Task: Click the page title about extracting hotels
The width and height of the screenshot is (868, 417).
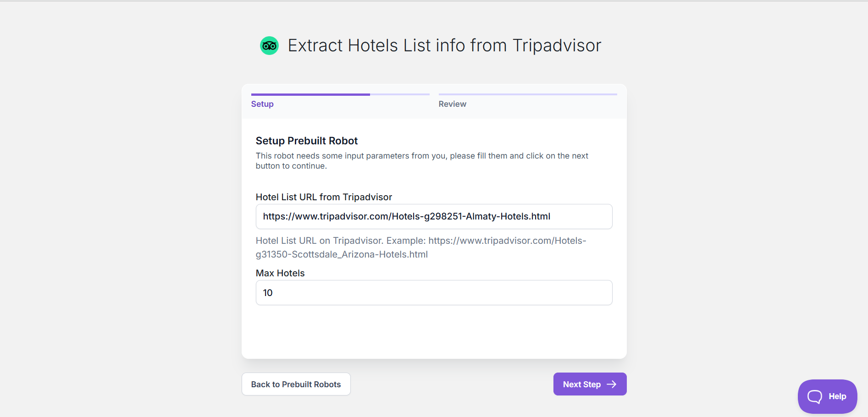Action: tap(444, 46)
